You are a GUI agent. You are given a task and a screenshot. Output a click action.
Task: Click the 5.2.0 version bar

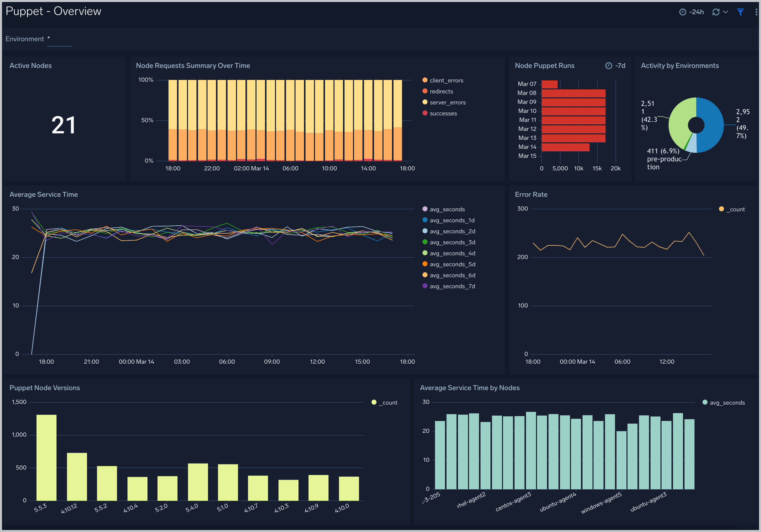(x=167, y=488)
